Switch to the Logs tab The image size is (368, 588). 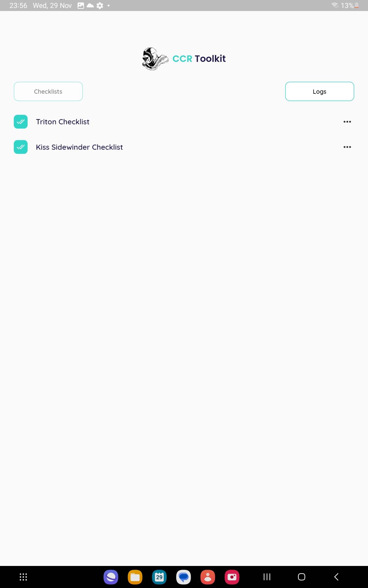tap(320, 91)
